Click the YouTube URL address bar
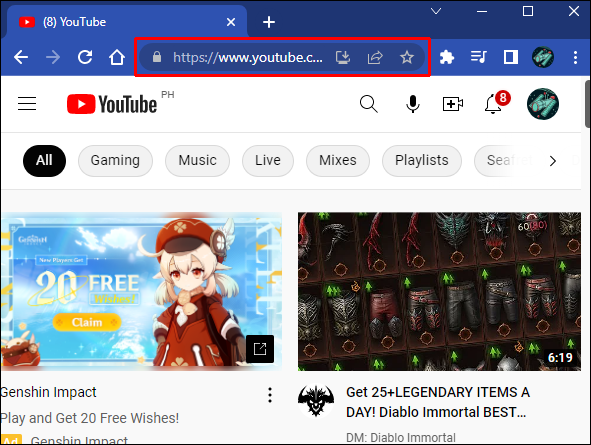591x445 pixels. [x=248, y=57]
